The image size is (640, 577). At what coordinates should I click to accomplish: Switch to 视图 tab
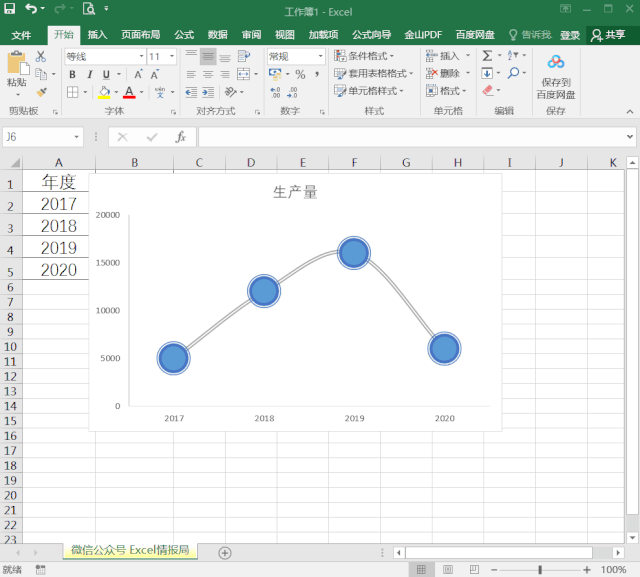point(285,35)
